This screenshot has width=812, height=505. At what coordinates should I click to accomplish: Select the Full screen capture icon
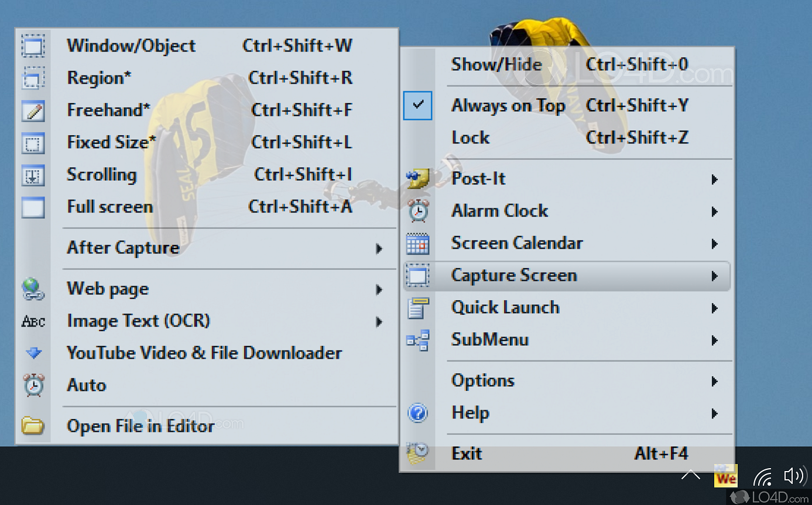(x=33, y=208)
